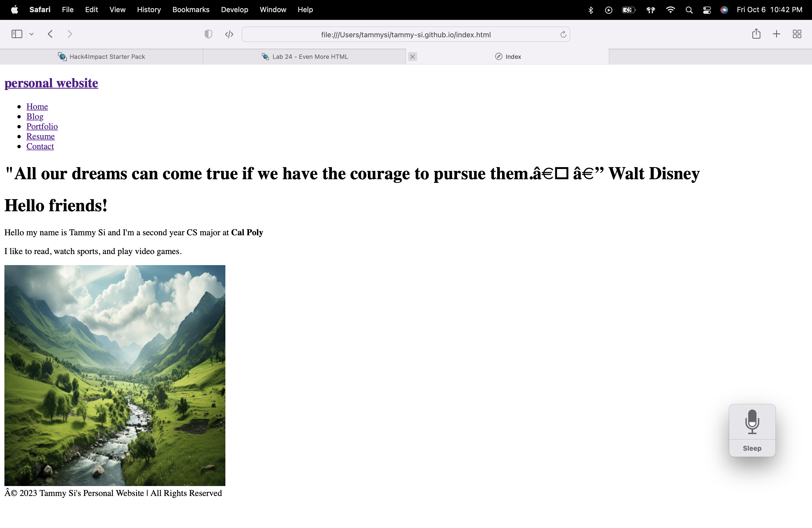Open the personal website heading link
Viewport: 812px width, 528px height.
pyautogui.click(x=51, y=83)
